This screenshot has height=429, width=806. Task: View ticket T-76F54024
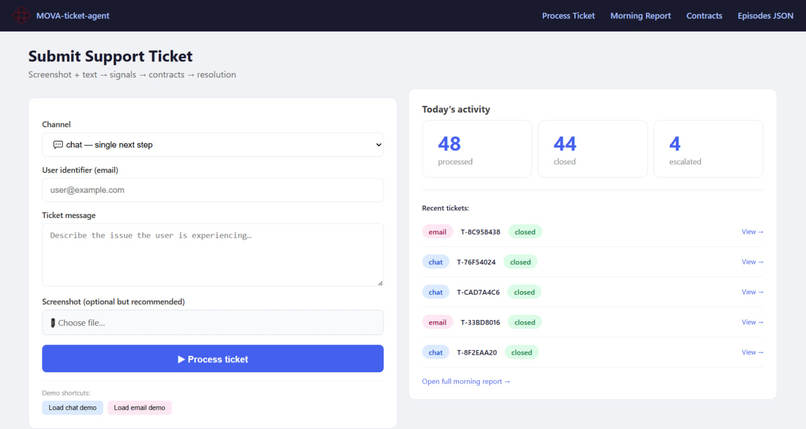pyautogui.click(x=752, y=262)
